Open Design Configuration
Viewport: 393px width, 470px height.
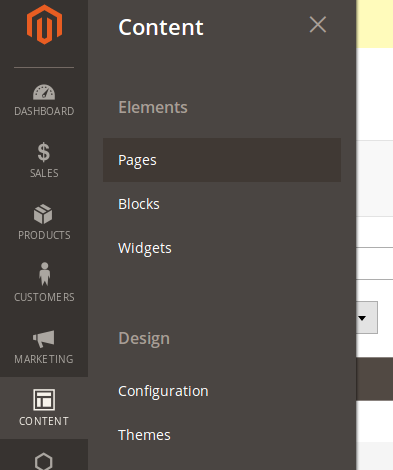[163, 391]
